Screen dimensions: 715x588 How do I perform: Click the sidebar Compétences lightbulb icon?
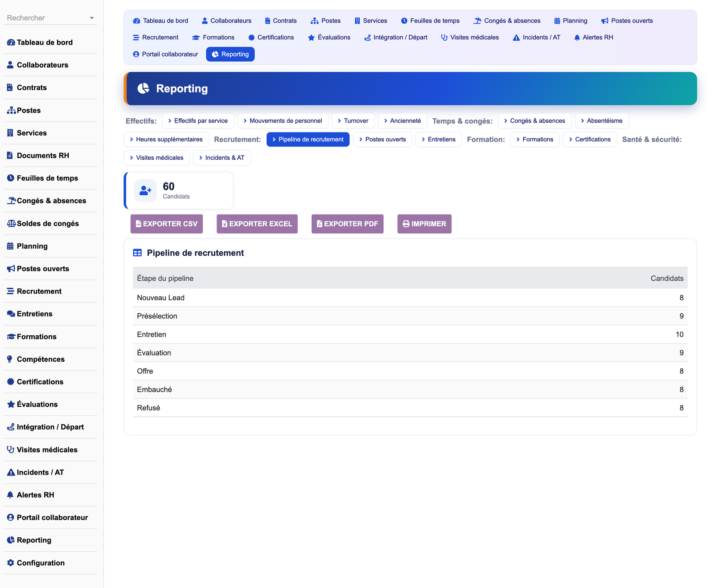(x=10, y=359)
